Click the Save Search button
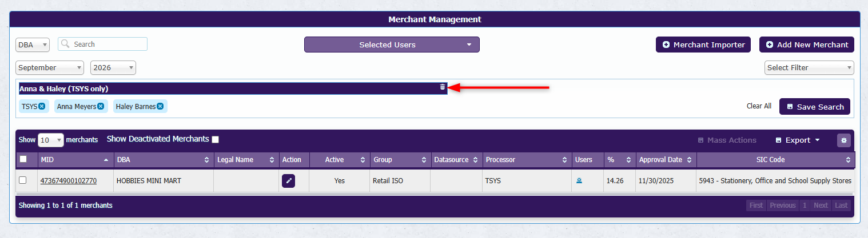The image size is (868, 238). click(815, 107)
